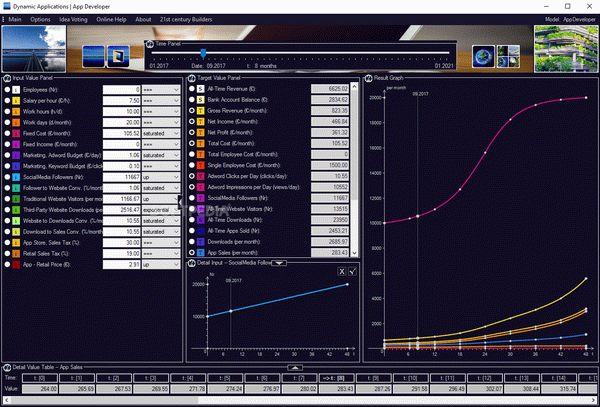Click the green icon beside Traditional Website Visitors
600x407 pixels.
pyautogui.click(x=16, y=199)
